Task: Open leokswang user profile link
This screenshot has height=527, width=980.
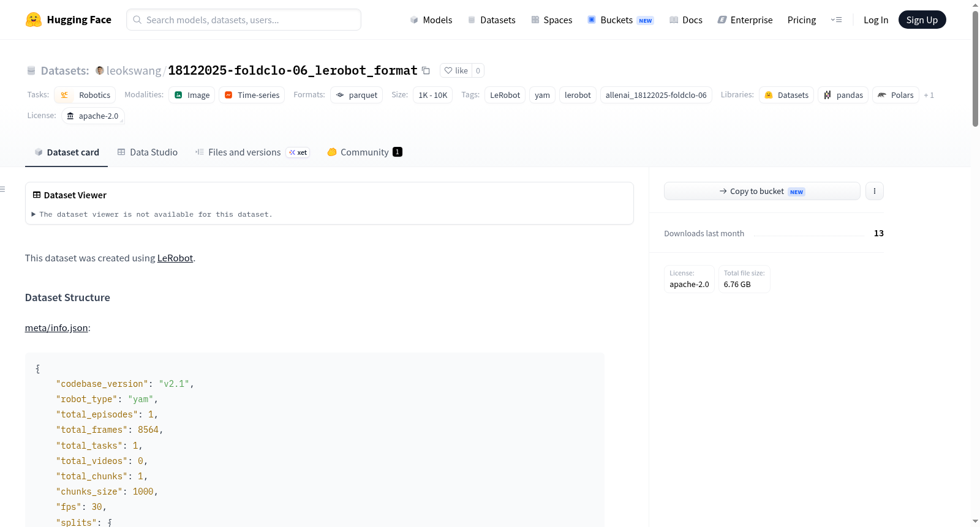Action: (x=134, y=70)
